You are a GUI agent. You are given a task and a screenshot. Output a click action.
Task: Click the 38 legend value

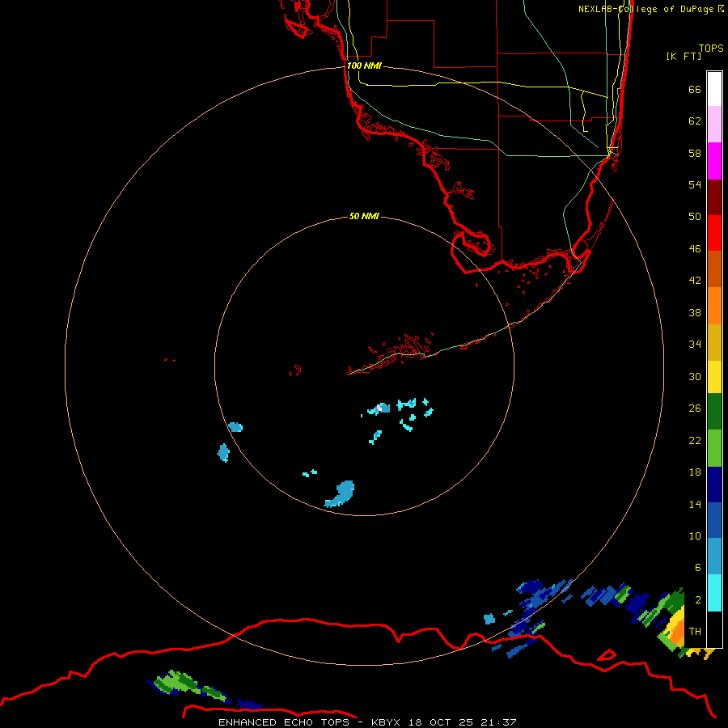[x=695, y=312]
